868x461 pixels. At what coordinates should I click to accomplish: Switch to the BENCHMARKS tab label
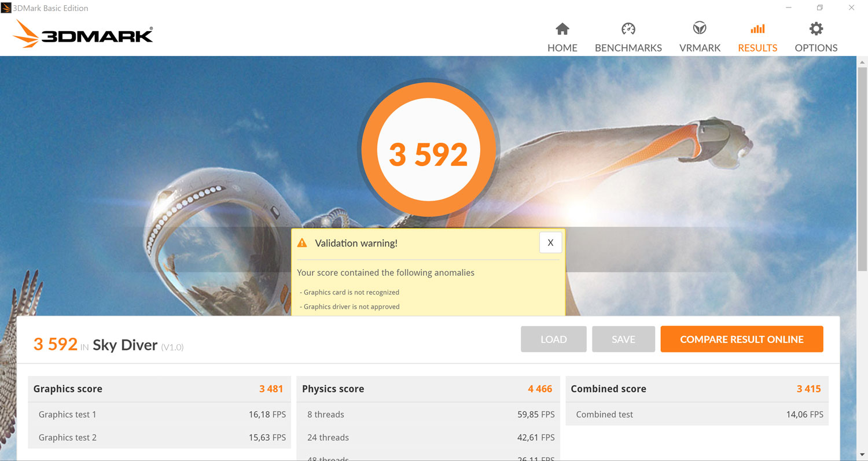tap(628, 48)
